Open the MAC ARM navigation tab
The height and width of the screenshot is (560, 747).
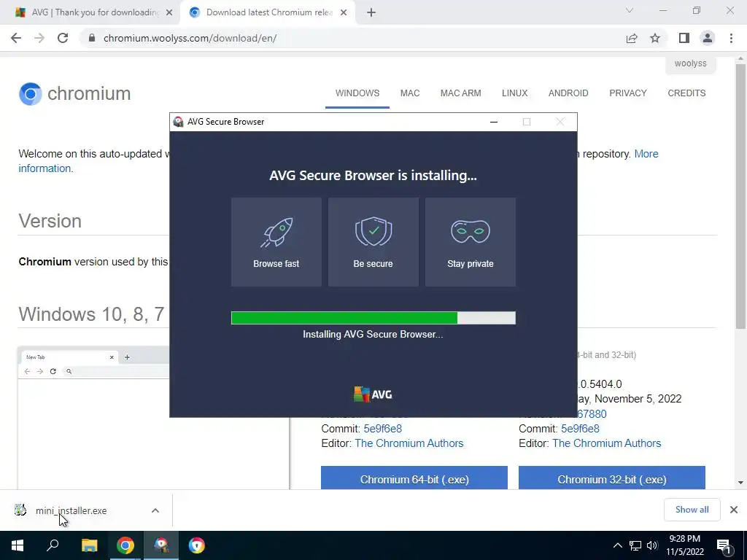click(x=461, y=93)
